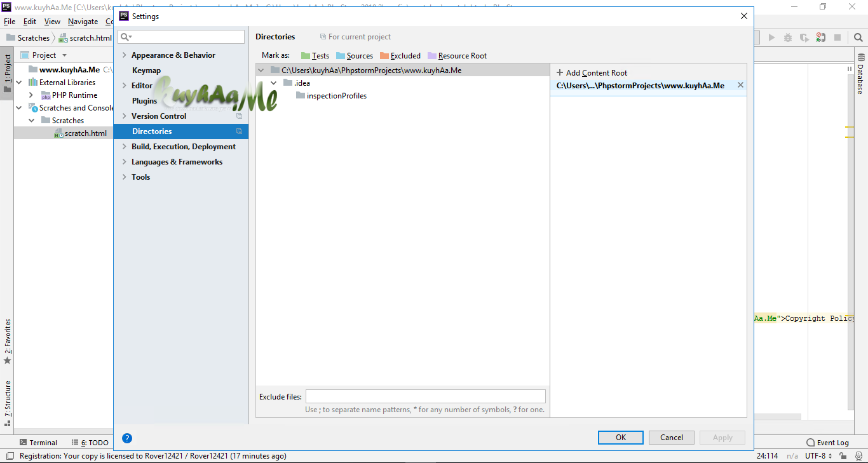Screen dimensions: 868x463
Task: Click the inspector hector status icon
Action: coord(857,456)
